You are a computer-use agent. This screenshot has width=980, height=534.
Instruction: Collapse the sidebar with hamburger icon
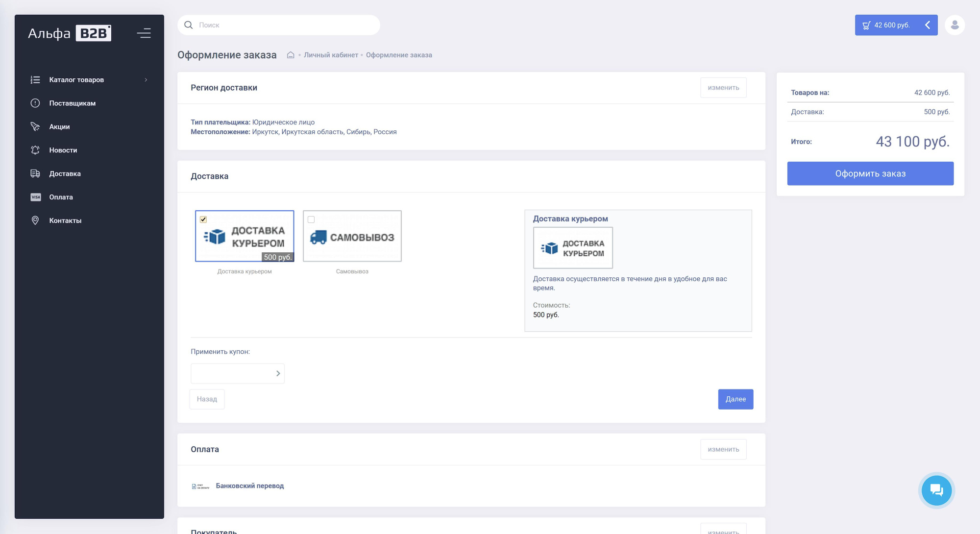[x=144, y=33]
